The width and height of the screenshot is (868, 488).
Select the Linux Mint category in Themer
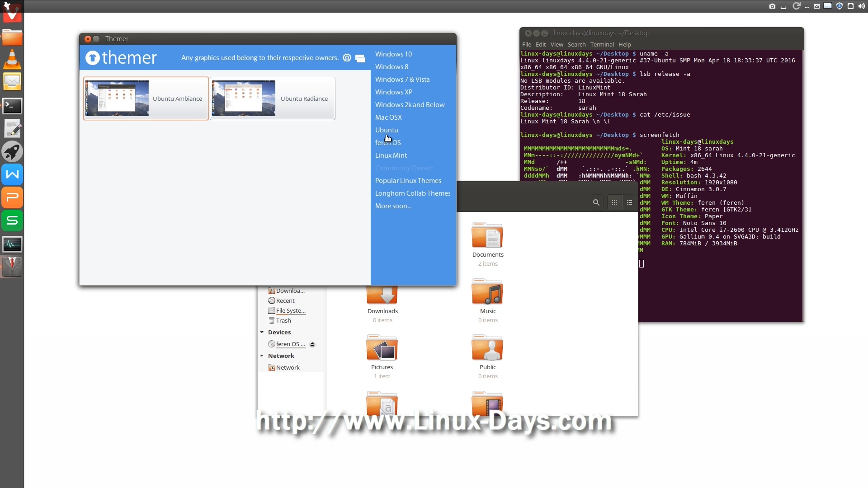[391, 155]
